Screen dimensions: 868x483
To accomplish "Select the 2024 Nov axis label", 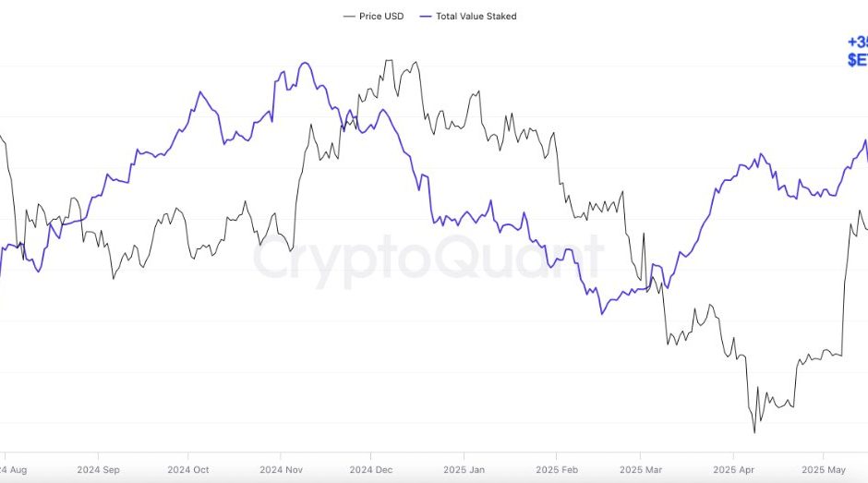I will coord(281,469).
